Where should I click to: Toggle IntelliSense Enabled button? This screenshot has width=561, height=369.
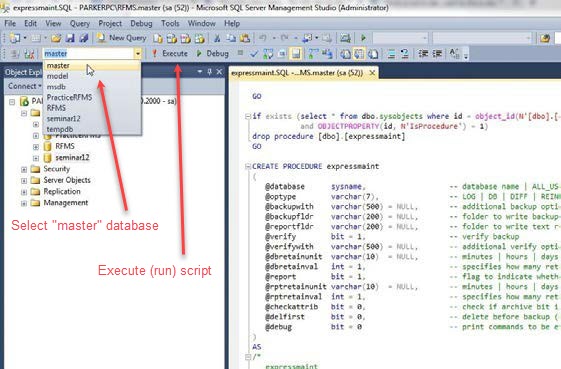tap(296, 54)
